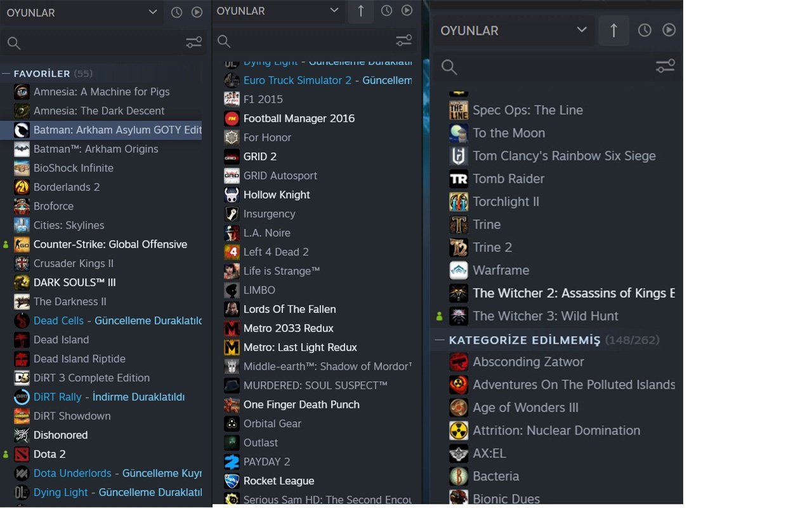Toggle the ready-to-play icon in right panel
This screenshot has width=812, height=508.
tap(669, 30)
